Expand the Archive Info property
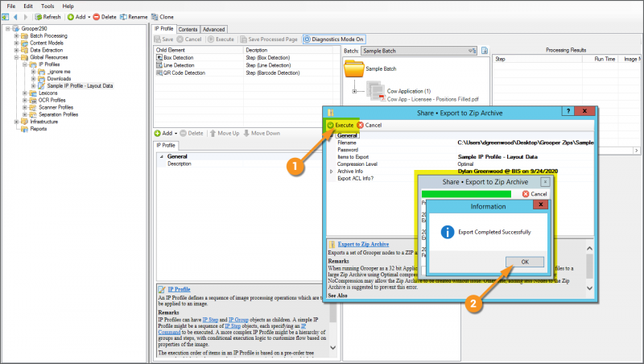 tap(332, 172)
